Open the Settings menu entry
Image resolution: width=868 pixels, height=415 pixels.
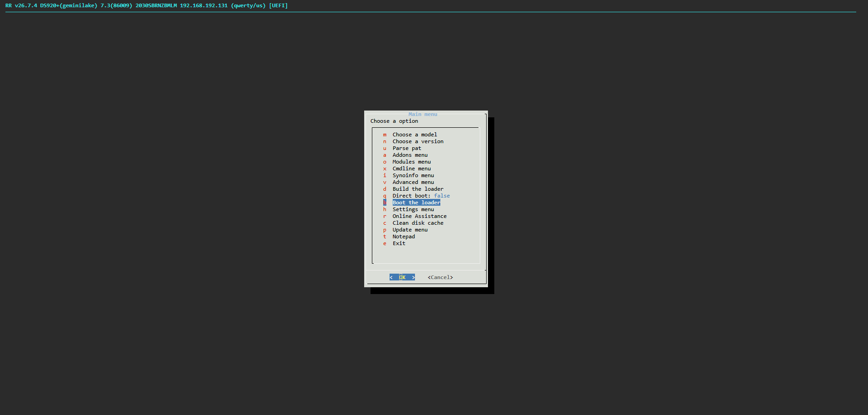click(413, 209)
